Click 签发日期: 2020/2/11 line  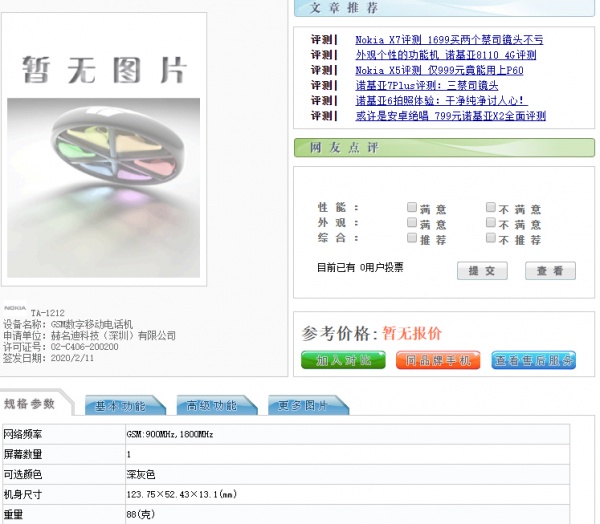[x=48, y=358]
